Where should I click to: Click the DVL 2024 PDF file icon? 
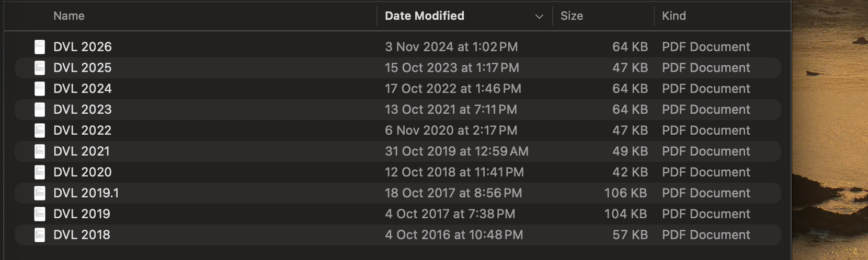coord(40,89)
